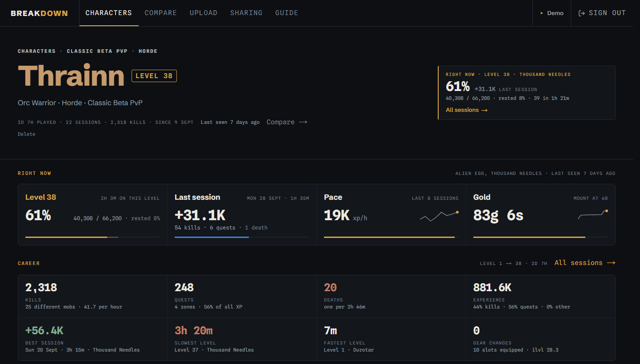Image resolution: width=640 pixels, height=364 pixels.
Task: Click the CLASSIC BETA PVP breadcrumb
Action: click(97, 51)
